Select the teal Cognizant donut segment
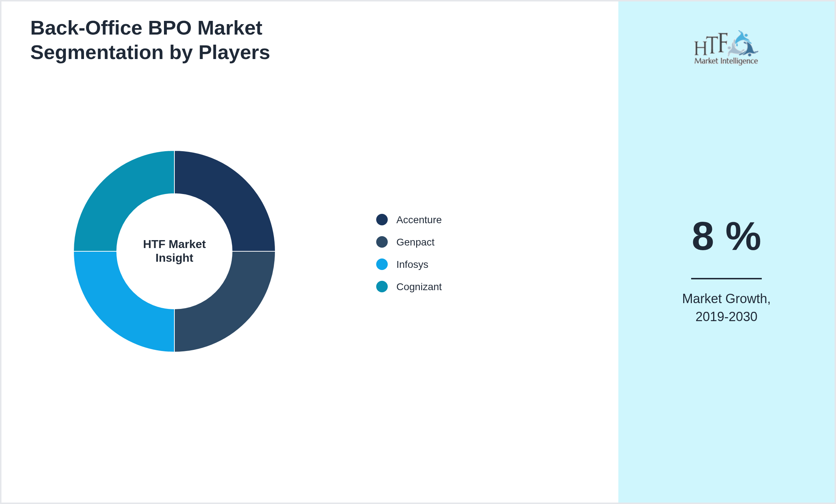Image resolution: width=836 pixels, height=504 pixels. 118,195
